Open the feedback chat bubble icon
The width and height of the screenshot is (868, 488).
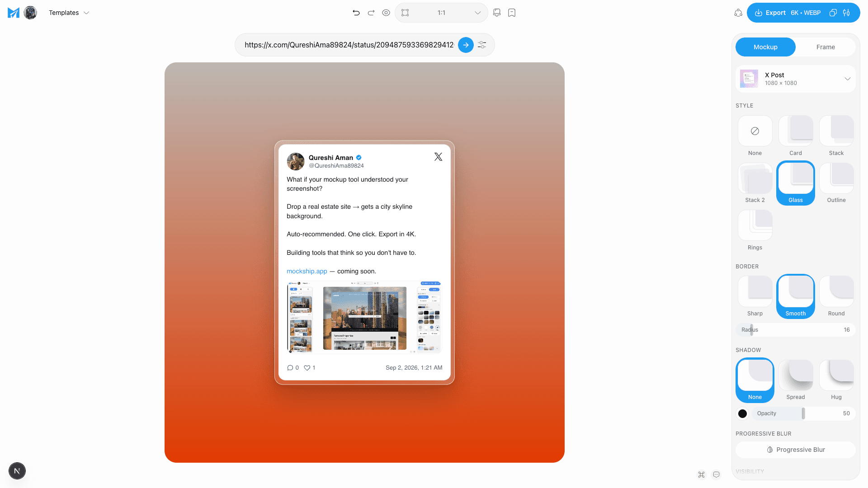716,474
